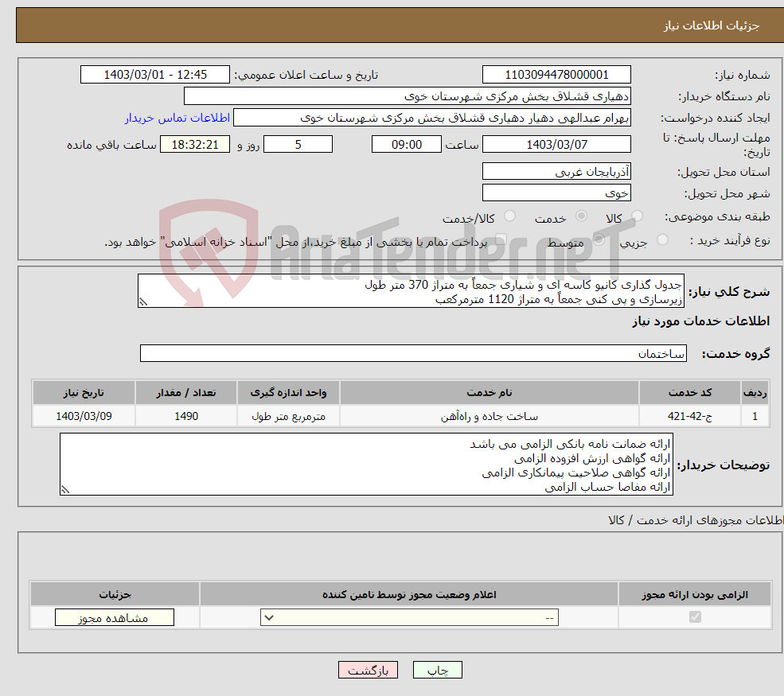Viewport: 784px width, 696px height.
Task: Click the واحد اندازه گیری column header
Action: point(288,393)
